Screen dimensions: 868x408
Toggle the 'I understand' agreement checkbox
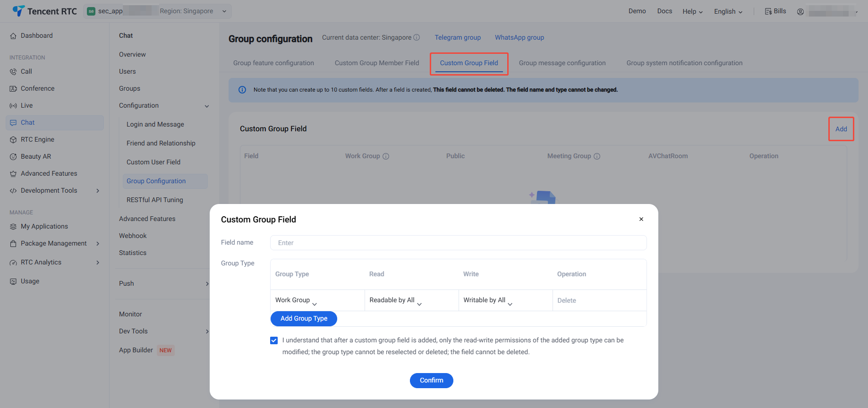[x=274, y=340]
